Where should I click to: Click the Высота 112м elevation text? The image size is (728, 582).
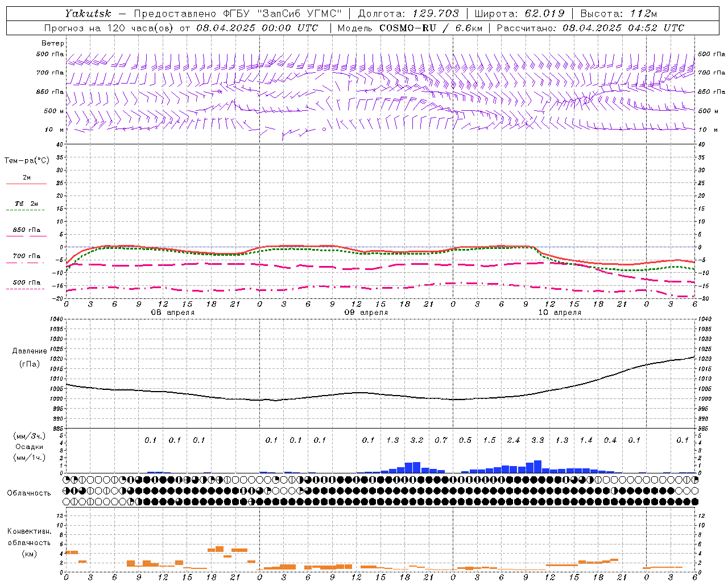coord(619,14)
